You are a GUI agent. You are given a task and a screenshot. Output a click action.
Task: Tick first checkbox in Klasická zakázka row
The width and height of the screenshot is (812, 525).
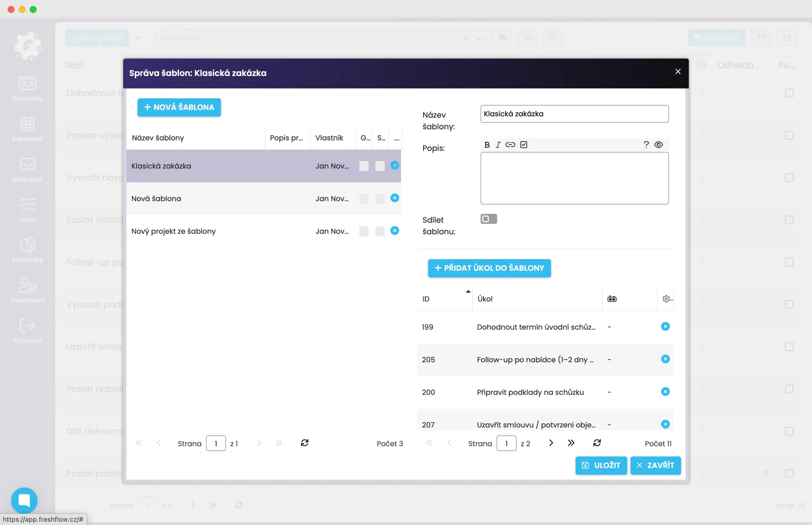[363, 166]
